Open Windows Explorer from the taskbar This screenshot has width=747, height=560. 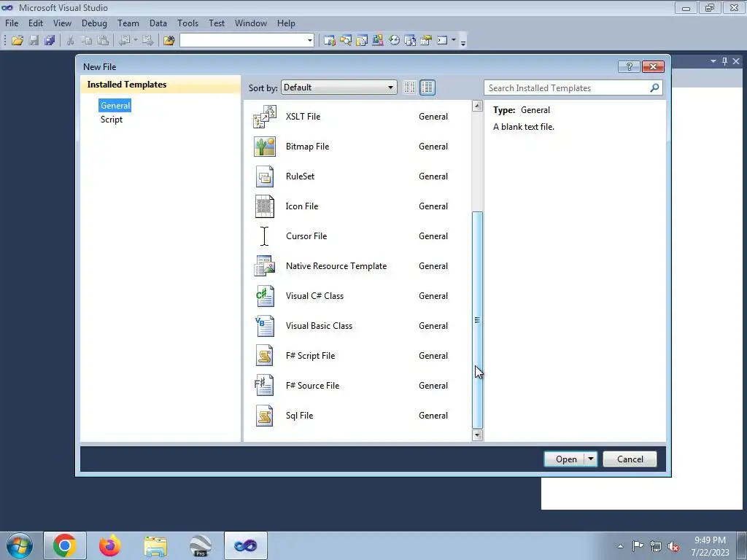(x=155, y=545)
